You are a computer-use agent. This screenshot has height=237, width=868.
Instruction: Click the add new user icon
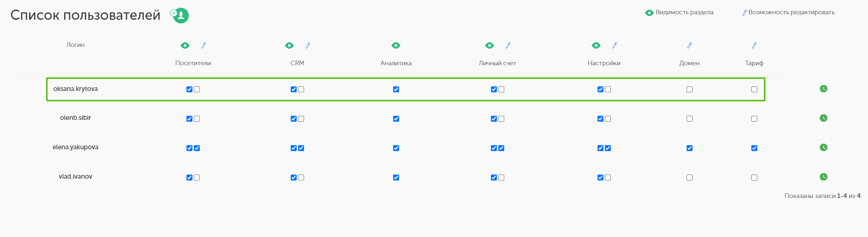(x=180, y=15)
